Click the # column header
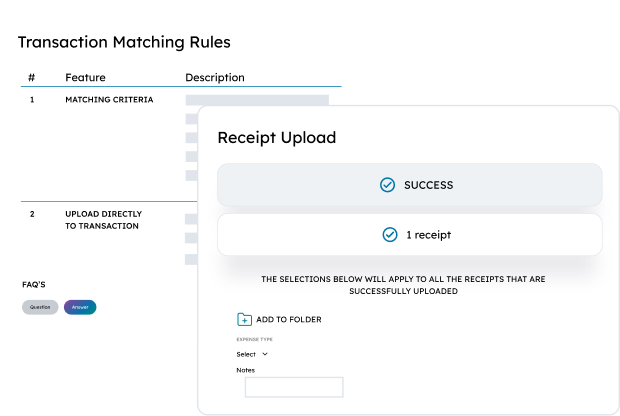Viewport: 620px width, 416px height. pyautogui.click(x=32, y=78)
